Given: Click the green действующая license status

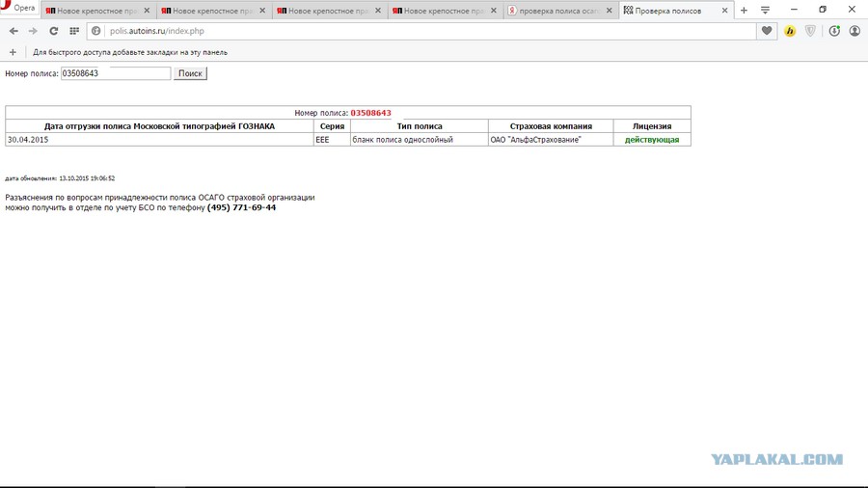Looking at the screenshot, I should click(652, 140).
